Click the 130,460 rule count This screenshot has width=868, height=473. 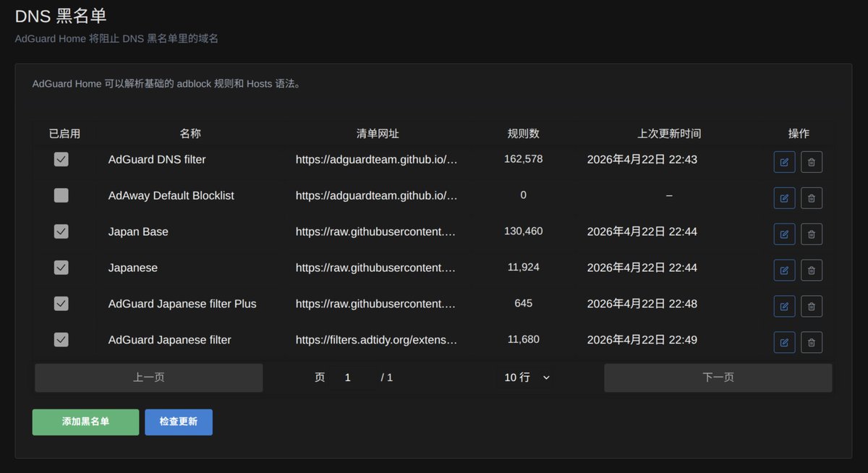tap(524, 231)
